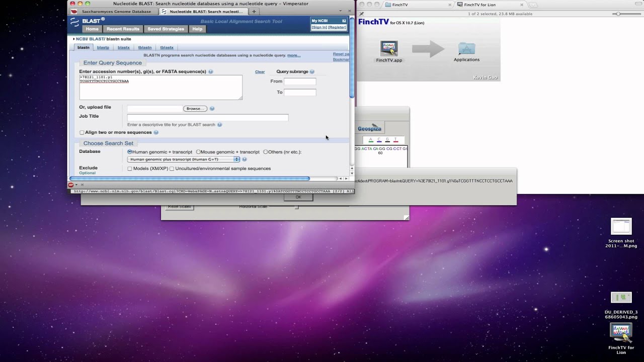Image resolution: width=644 pixels, height=362 pixels.
Task: Click FASTA sequence text area
Action: (160, 87)
